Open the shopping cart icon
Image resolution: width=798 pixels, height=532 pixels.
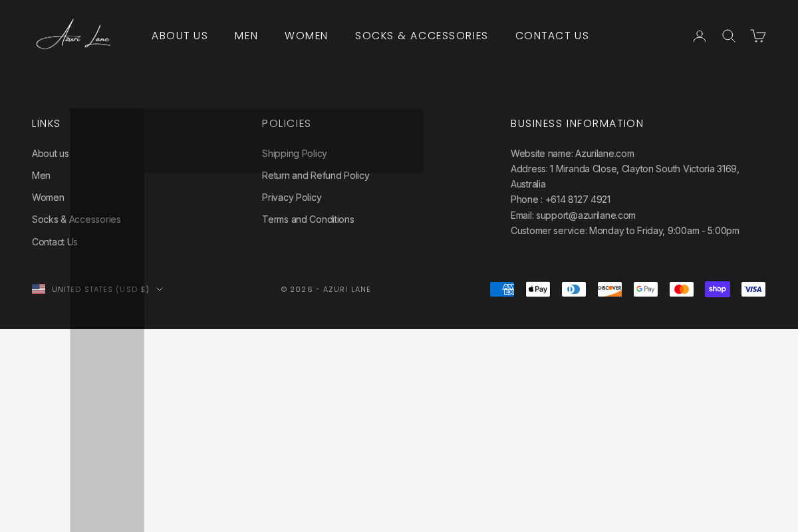(x=758, y=36)
